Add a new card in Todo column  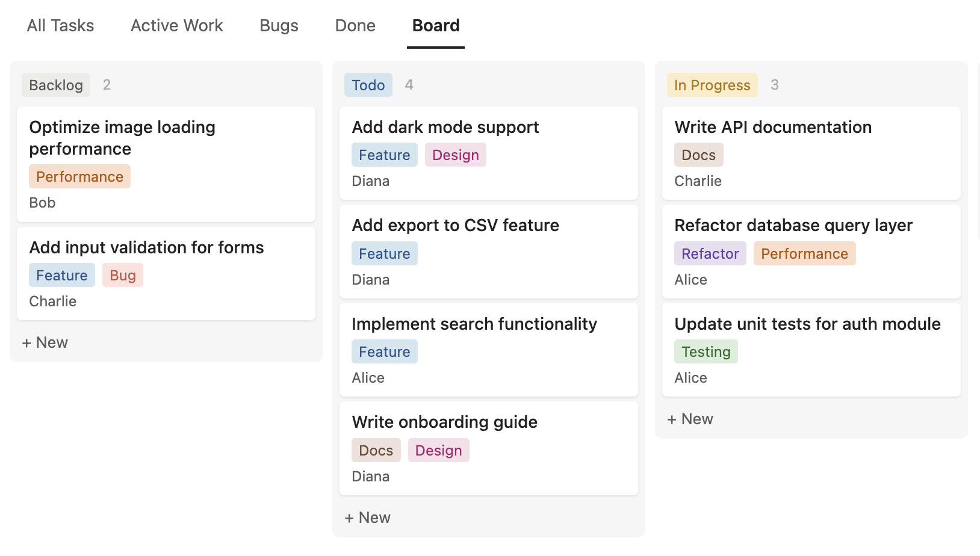point(368,518)
